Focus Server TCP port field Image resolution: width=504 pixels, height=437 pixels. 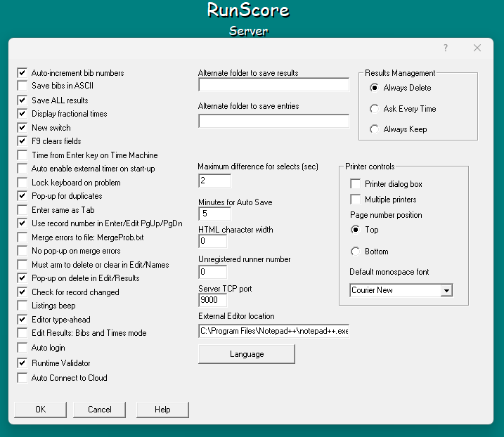click(213, 300)
